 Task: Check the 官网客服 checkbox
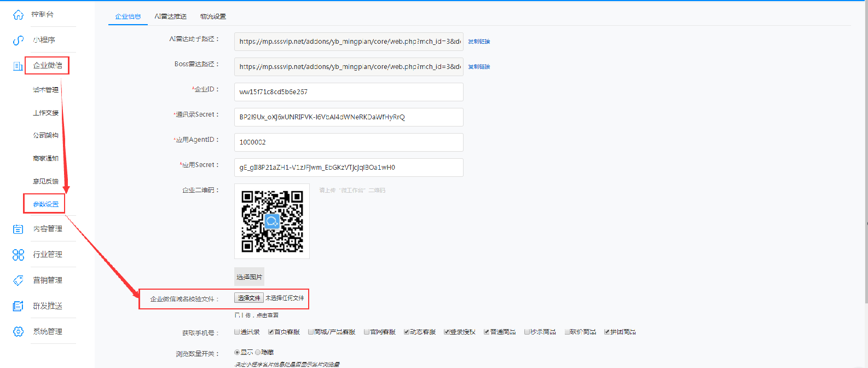pos(367,332)
